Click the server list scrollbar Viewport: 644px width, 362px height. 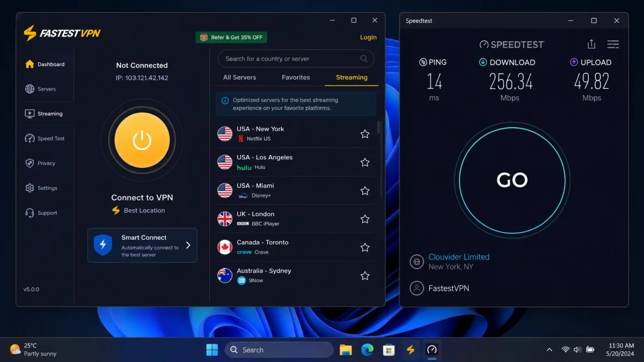(379, 127)
